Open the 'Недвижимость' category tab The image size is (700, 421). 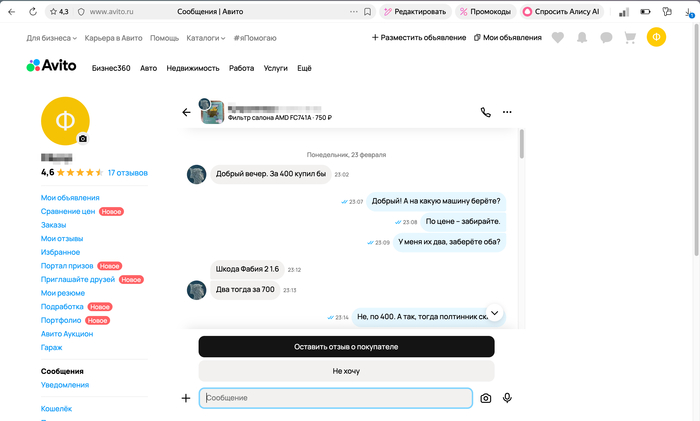pos(193,67)
